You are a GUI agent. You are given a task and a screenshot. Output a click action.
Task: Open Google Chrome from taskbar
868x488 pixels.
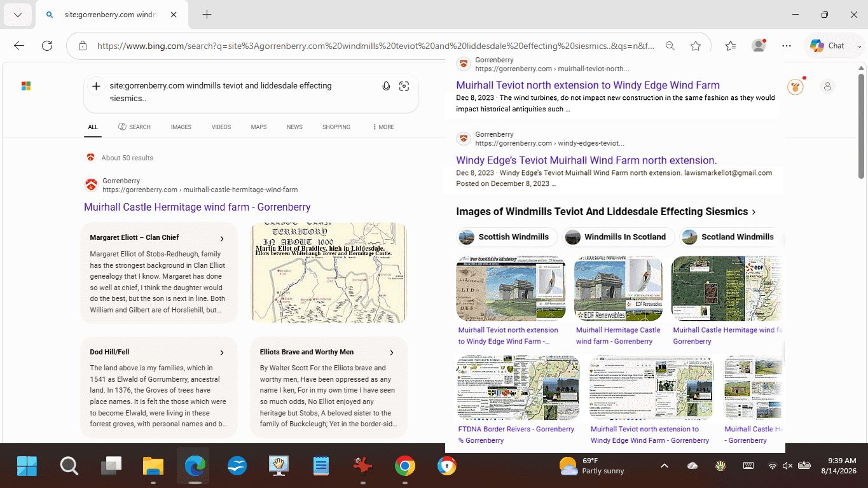(x=405, y=466)
